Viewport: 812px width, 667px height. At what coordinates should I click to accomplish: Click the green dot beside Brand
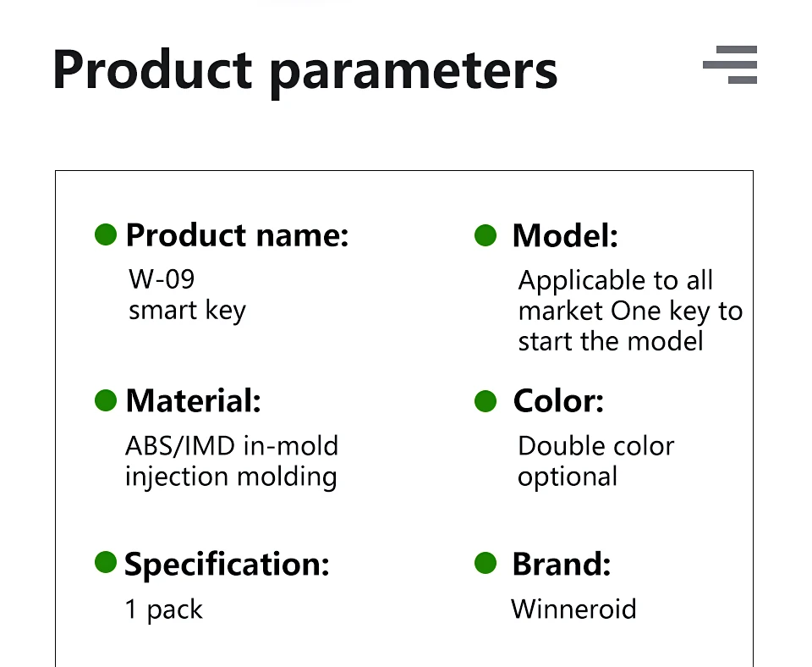pos(486,563)
